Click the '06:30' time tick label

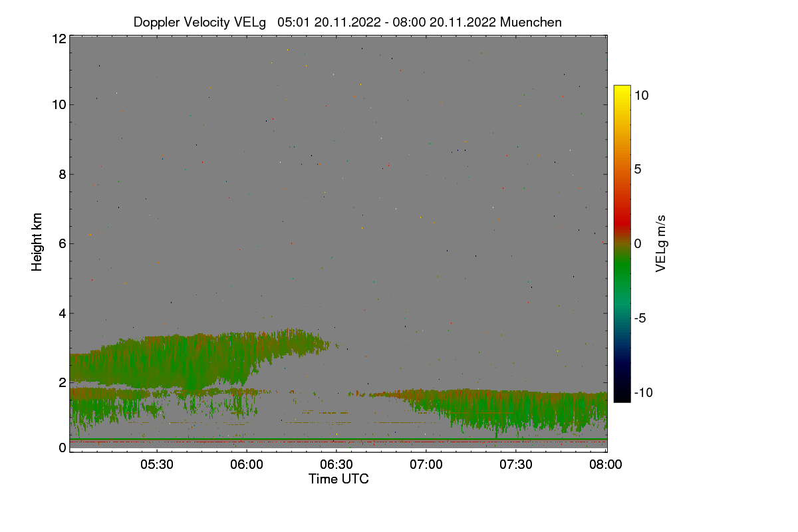click(x=336, y=464)
